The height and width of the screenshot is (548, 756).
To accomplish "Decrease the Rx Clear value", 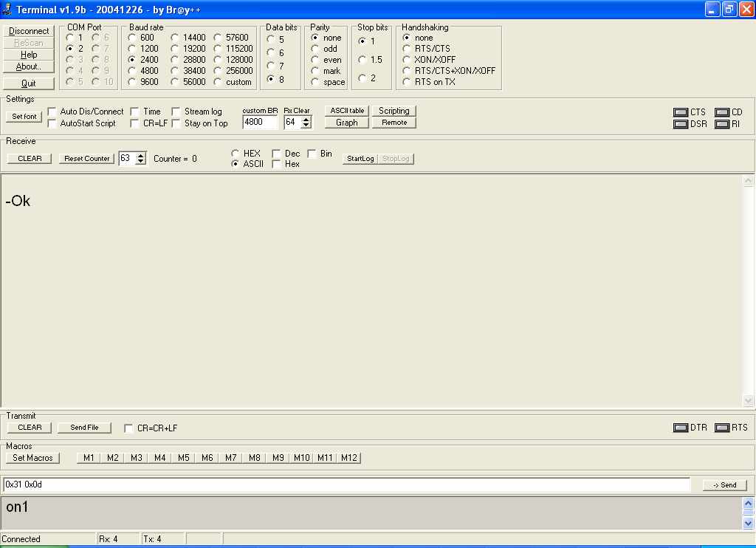I will [306, 126].
